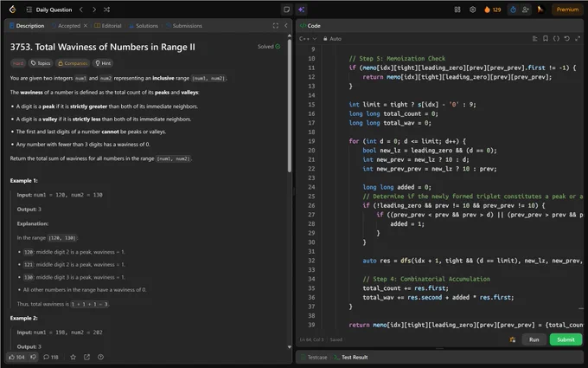Click code line number 32
Screen dimensions: 588x368
coord(311,261)
